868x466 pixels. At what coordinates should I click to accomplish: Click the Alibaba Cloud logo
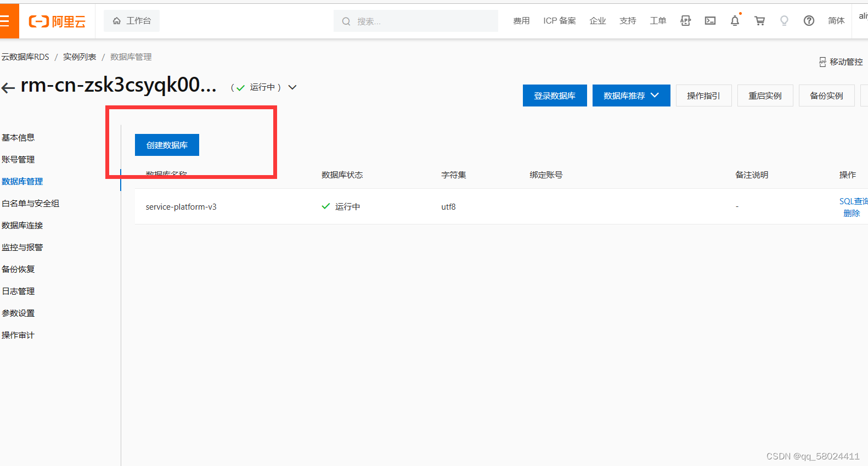click(57, 21)
